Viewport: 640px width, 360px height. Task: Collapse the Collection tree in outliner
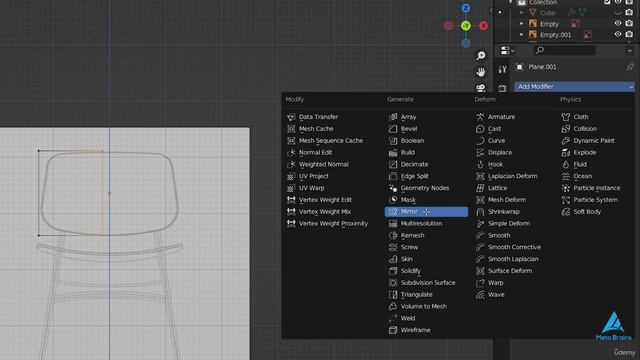pos(510,2)
